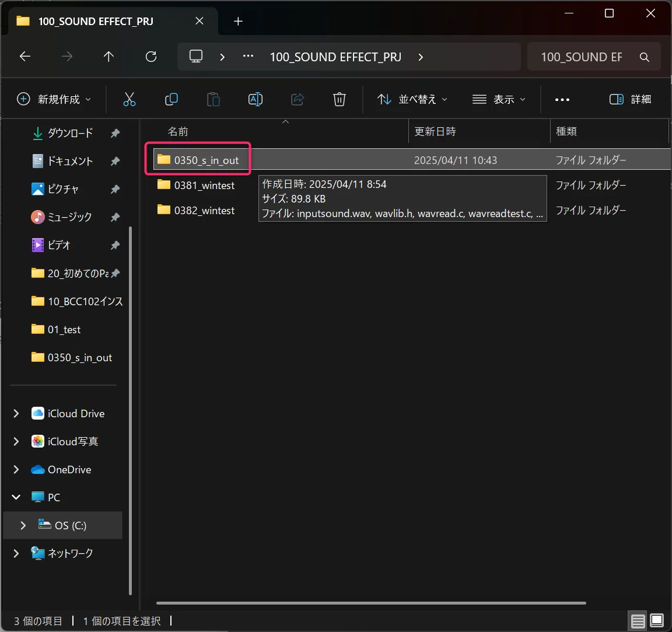
Task: Open ミュージック in sidebar
Action: pyautogui.click(x=61, y=218)
